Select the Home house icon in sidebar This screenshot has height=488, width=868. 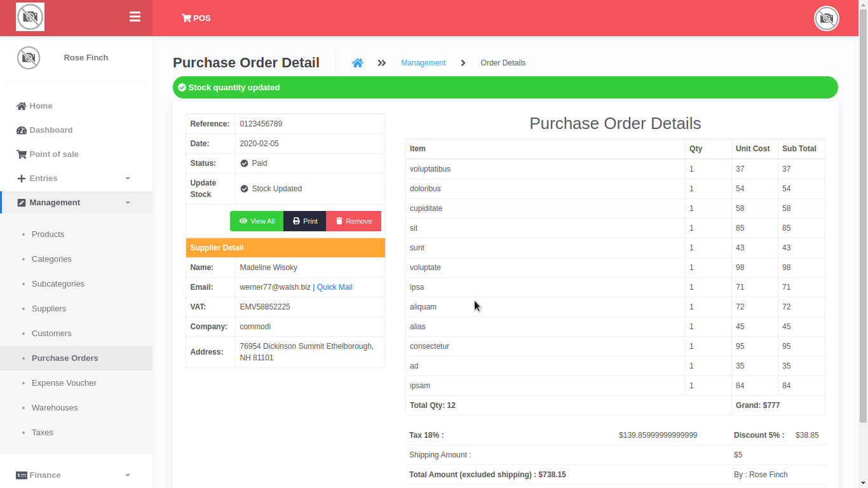(x=20, y=105)
